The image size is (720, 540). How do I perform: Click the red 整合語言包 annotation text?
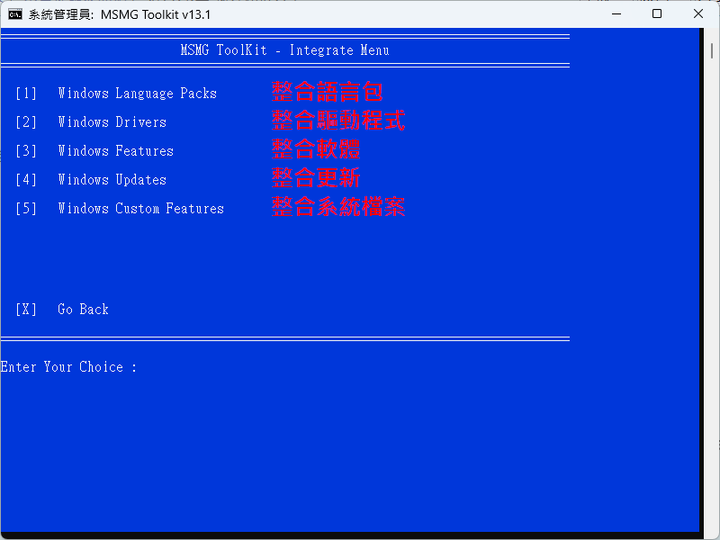tap(327, 91)
